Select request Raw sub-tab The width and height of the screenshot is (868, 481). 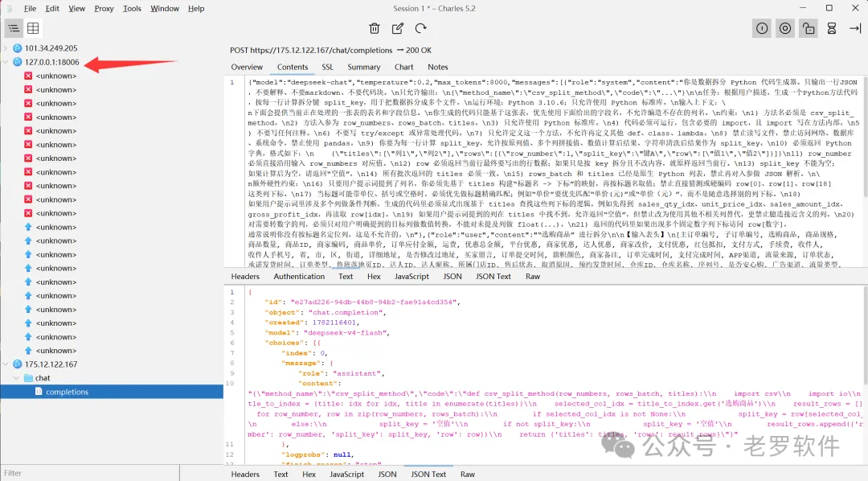click(533, 277)
